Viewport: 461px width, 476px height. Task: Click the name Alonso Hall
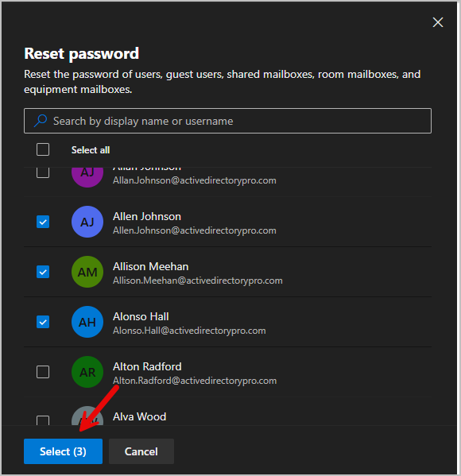tap(141, 316)
